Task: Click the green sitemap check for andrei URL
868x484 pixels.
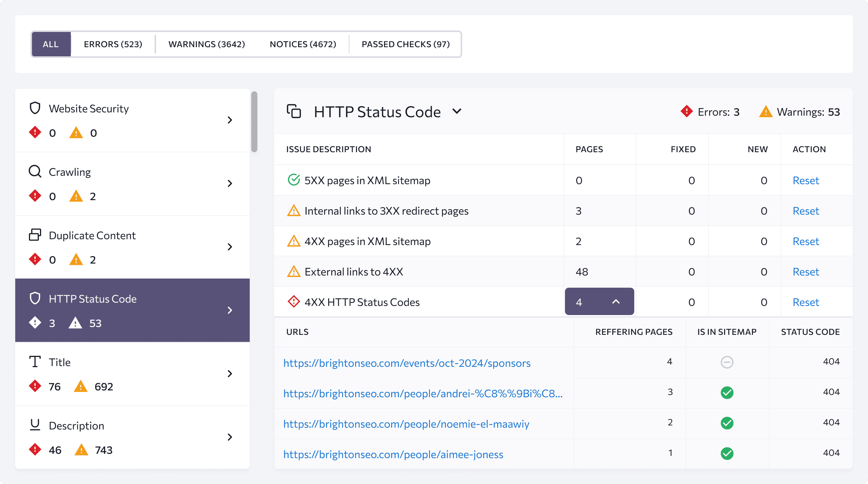Action: (727, 392)
